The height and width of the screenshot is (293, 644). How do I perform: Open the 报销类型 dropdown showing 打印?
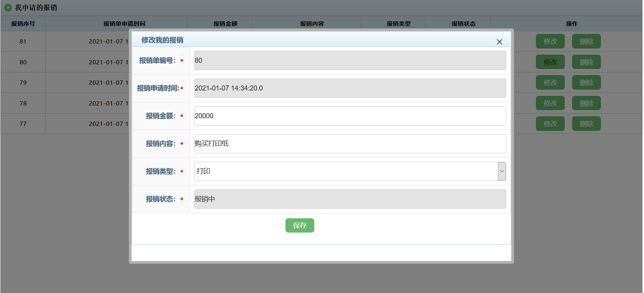[x=350, y=171]
